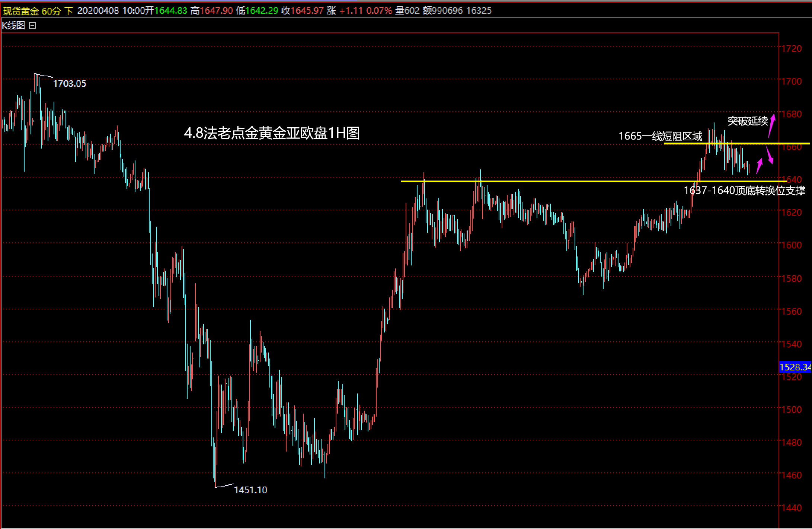
Task: Click the 60分 timeframe label
Action: pyautogui.click(x=51, y=11)
